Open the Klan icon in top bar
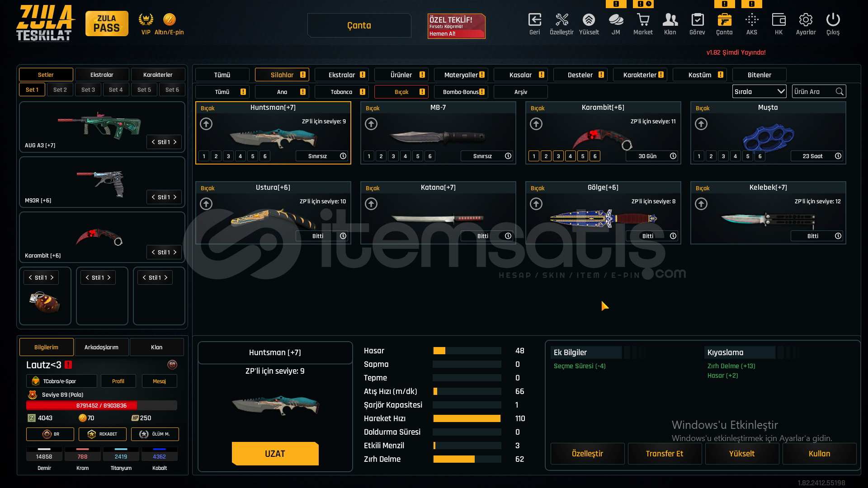This screenshot has height=488, width=868. click(670, 20)
